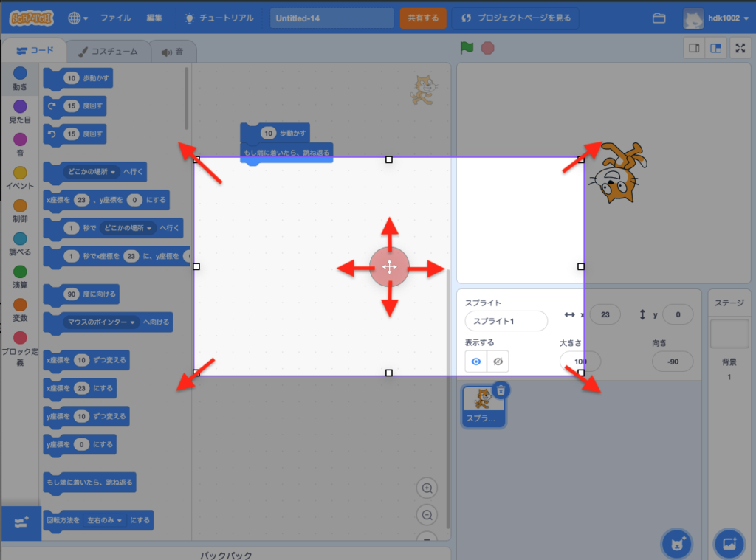Viewport: 756px width, 560px height.
Task: Click the 向き direction field showing -90
Action: point(673,362)
